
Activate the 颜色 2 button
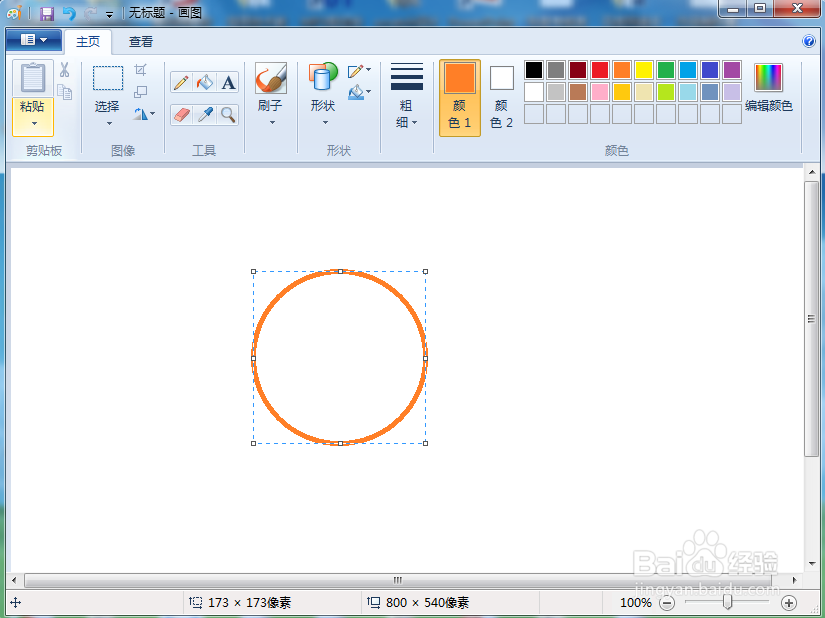click(501, 98)
